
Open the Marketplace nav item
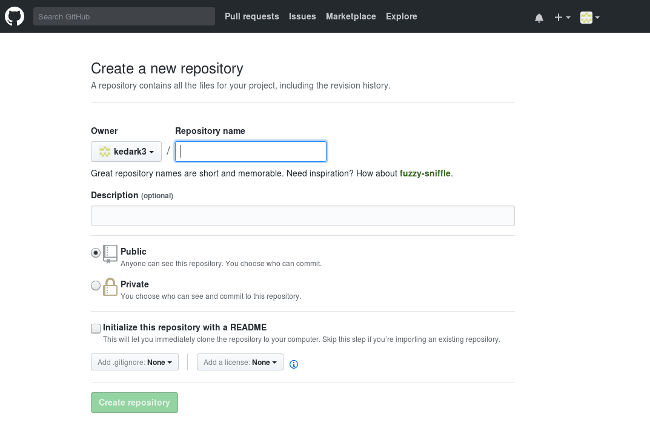[x=349, y=17]
